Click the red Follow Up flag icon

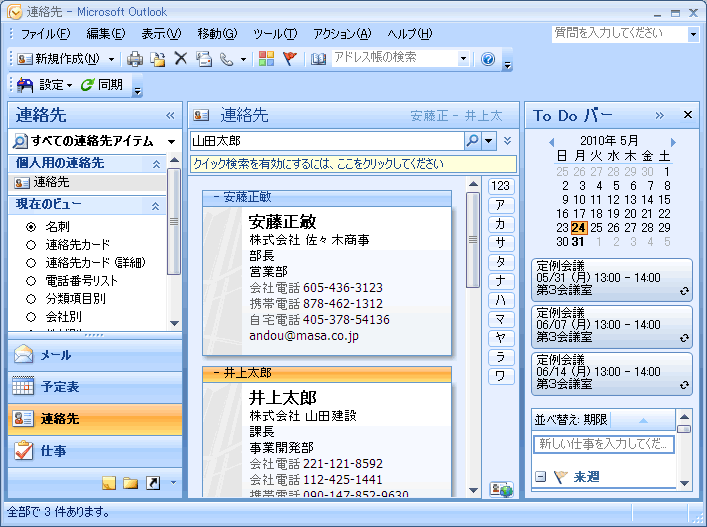pyautogui.click(x=289, y=59)
